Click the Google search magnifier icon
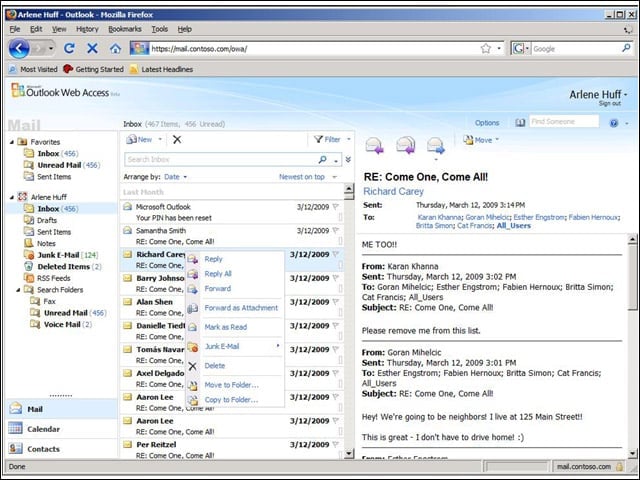The width and height of the screenshot is (640, 480). pos(626,48)
